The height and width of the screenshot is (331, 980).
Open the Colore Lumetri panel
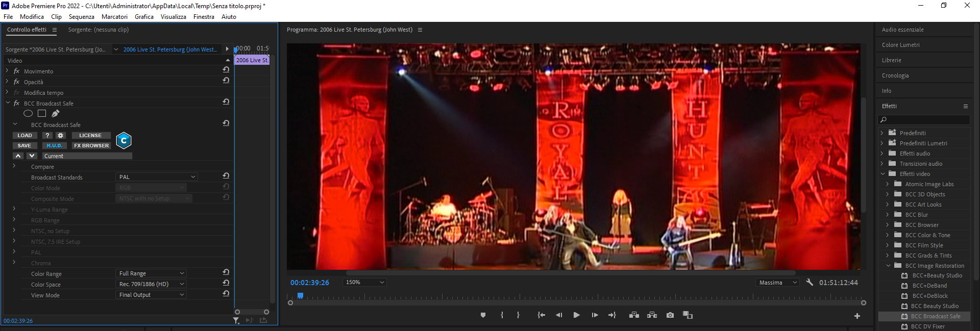pyautogui.click(x=901, y=45)
